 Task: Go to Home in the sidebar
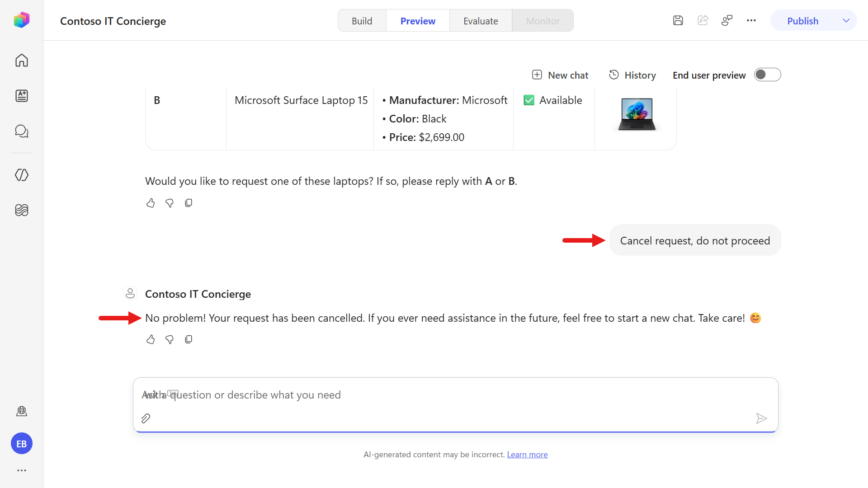(22, 60)
